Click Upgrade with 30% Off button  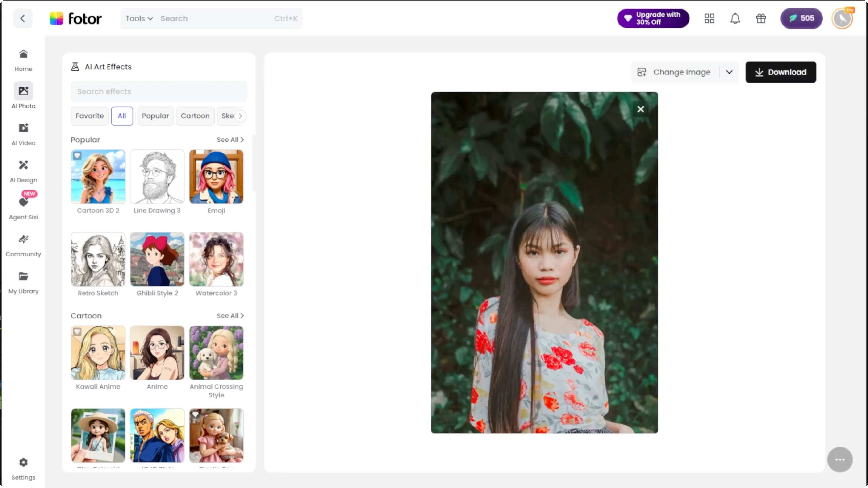[653, 18]
